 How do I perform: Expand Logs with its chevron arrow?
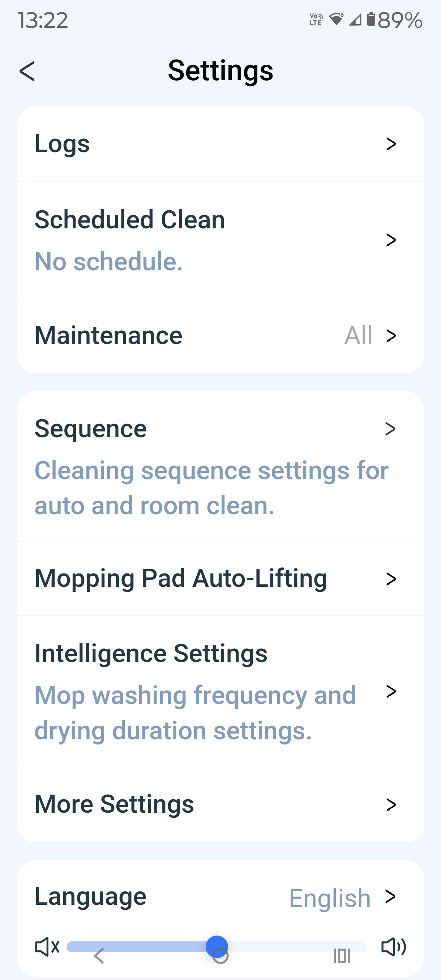click(391, 144)
